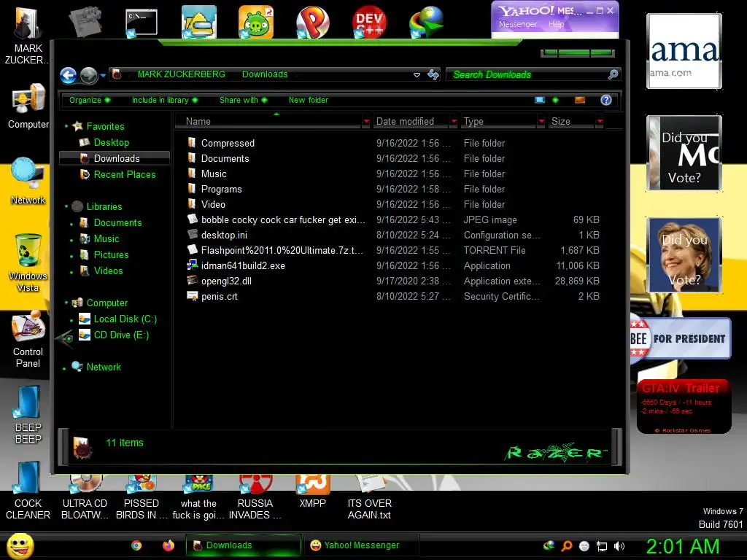
Task: Open Pictures library in sidebar
Action: [x=111, y=254]
